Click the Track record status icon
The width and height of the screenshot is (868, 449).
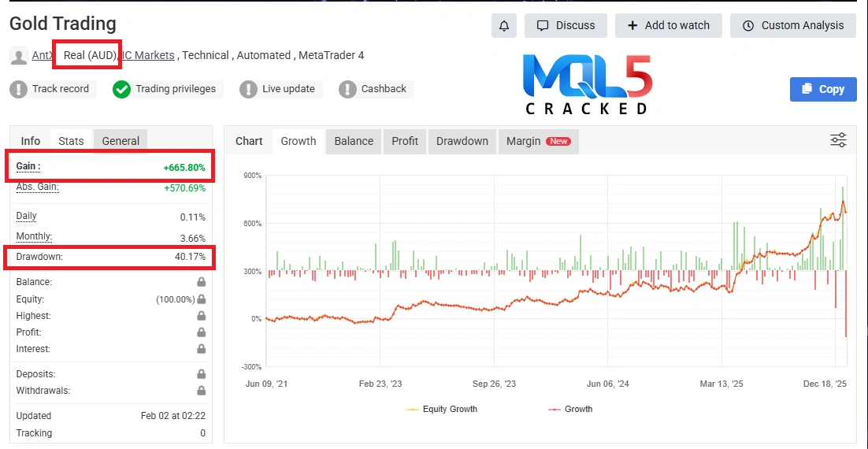(19, 89)
